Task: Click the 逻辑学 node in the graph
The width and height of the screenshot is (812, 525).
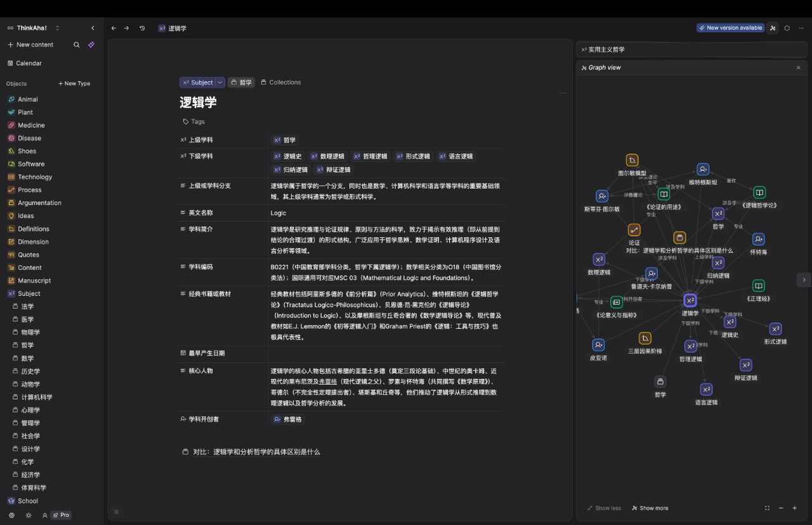Action: (690, 300)
